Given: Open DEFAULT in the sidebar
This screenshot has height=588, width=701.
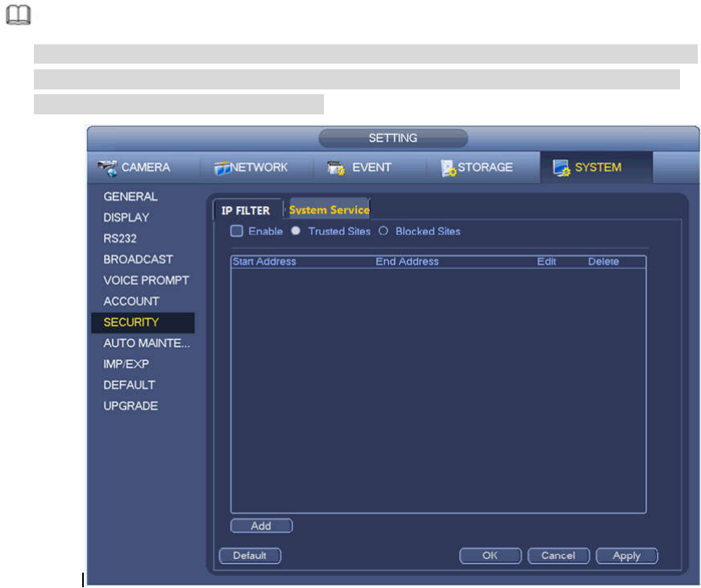Looking at the screenshot, I should [129, 385].
